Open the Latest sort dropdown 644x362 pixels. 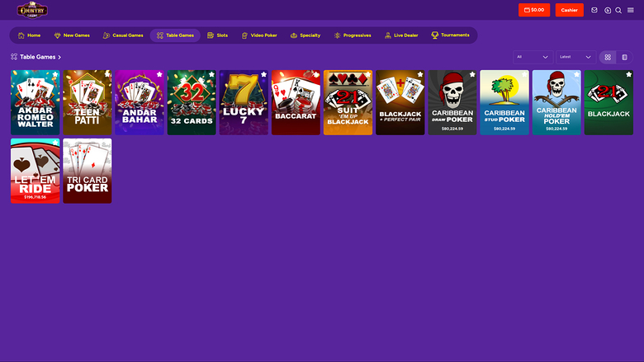coord(575,57)
